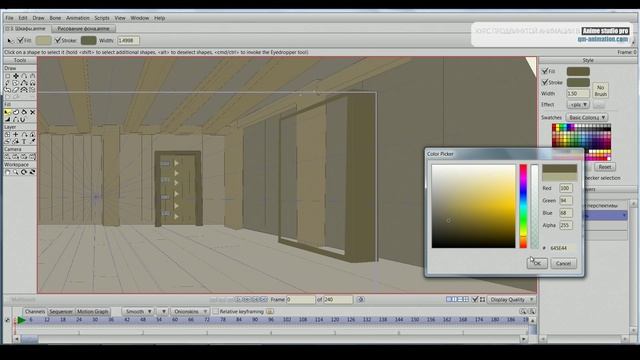Open the Animation menu

(x=78, y=18)
